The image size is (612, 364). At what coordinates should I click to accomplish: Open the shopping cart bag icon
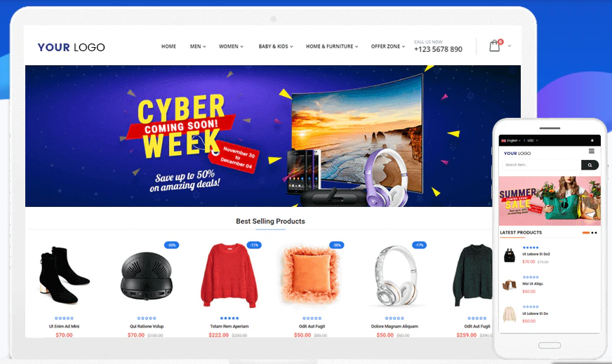[x=495, y=46]
